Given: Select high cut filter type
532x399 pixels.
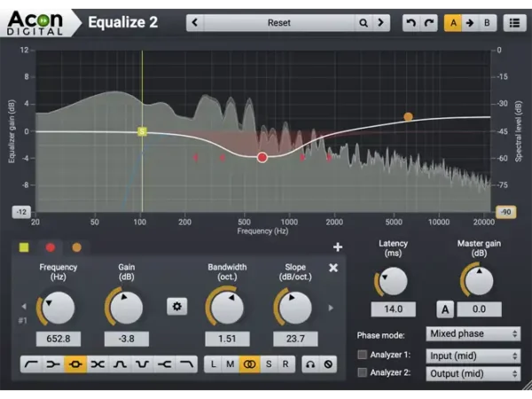Looking at the screenshot, I should click(186, 364).
